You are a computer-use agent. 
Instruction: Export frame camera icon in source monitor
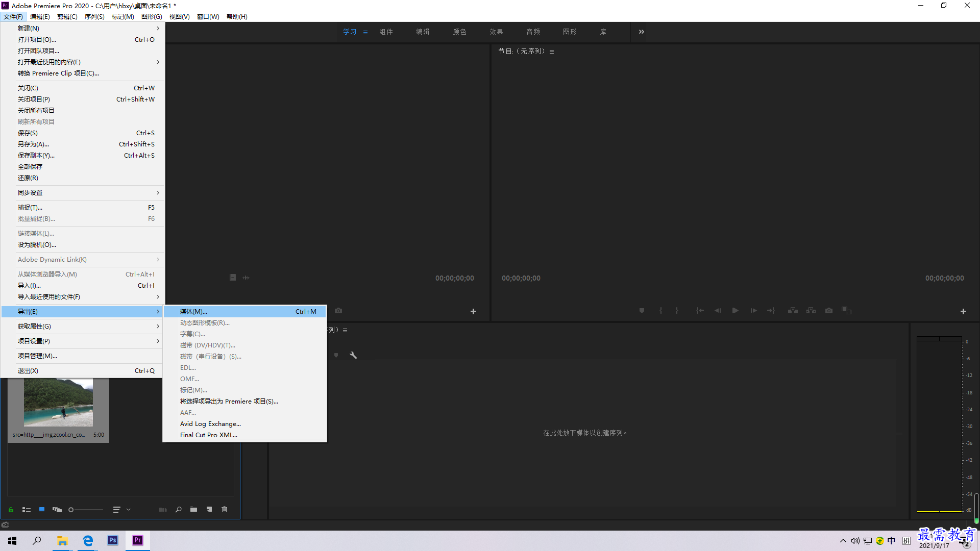[338, 311]
